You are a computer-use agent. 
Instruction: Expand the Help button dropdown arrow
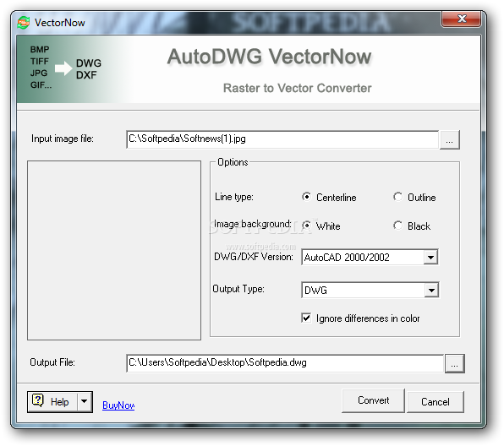point(85,401)
